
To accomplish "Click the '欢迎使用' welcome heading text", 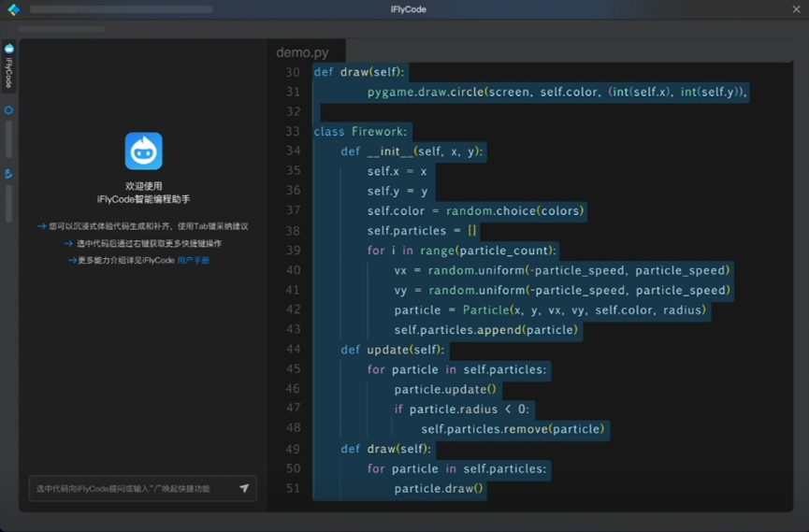I will (x=143, y=186).
